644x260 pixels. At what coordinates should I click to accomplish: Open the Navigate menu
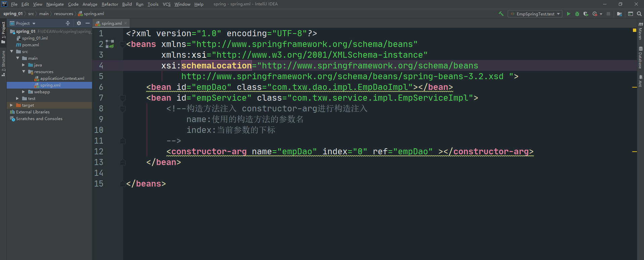point(55,4)
